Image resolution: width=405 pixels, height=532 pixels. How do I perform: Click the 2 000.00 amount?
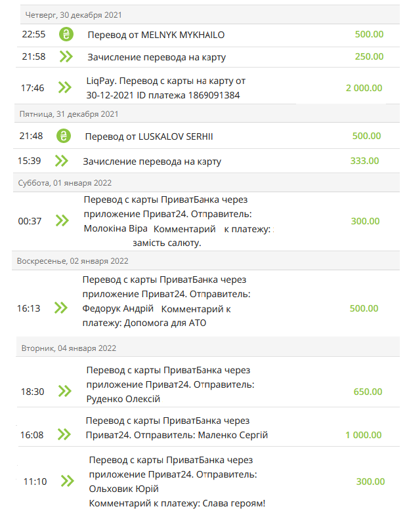tap(364, 88)
